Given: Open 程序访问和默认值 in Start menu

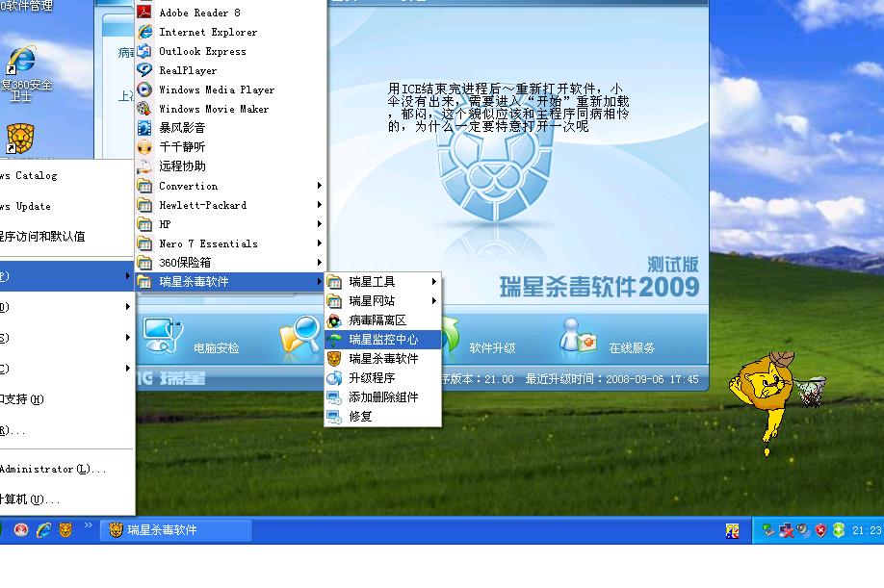Looking at the screenshot, I should (66, 237).
